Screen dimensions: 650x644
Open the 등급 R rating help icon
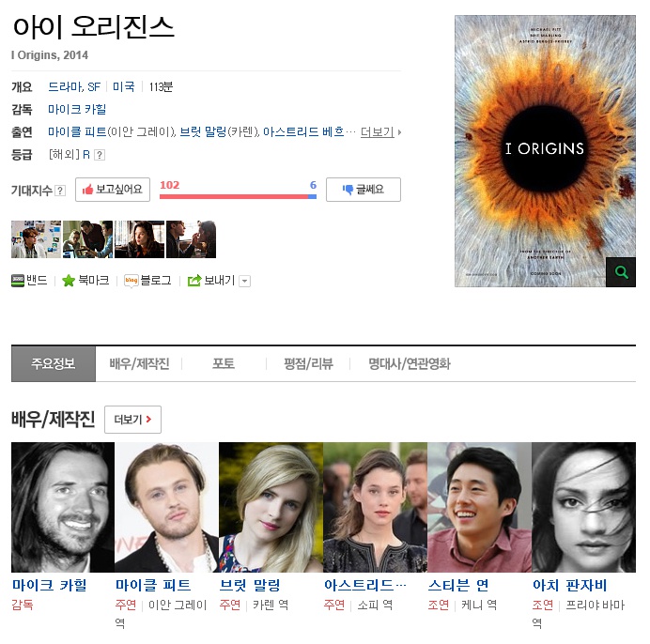[x=100, y=155]
